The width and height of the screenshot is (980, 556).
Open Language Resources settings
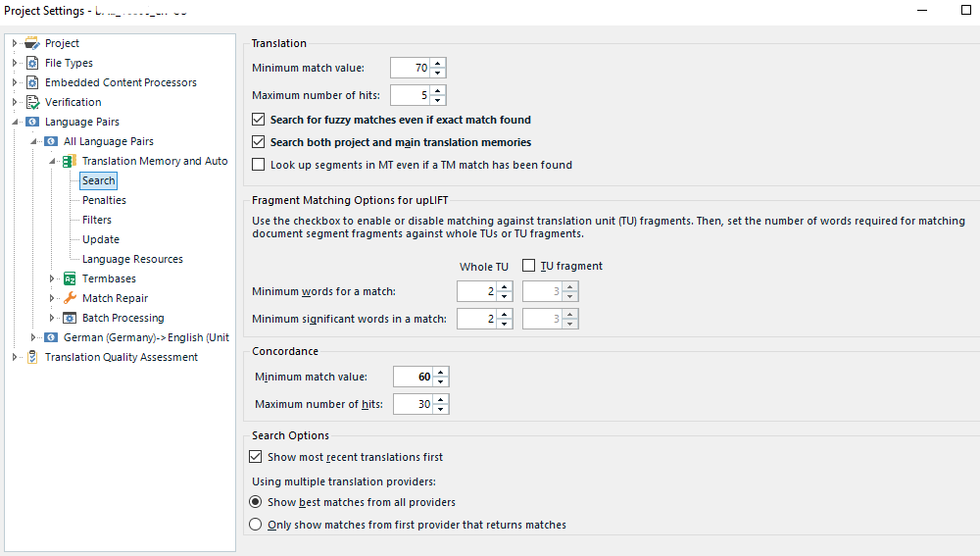132,259
